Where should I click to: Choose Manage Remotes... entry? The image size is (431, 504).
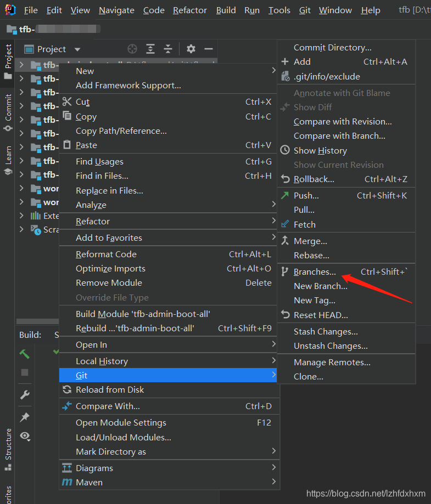pos(346,363)
